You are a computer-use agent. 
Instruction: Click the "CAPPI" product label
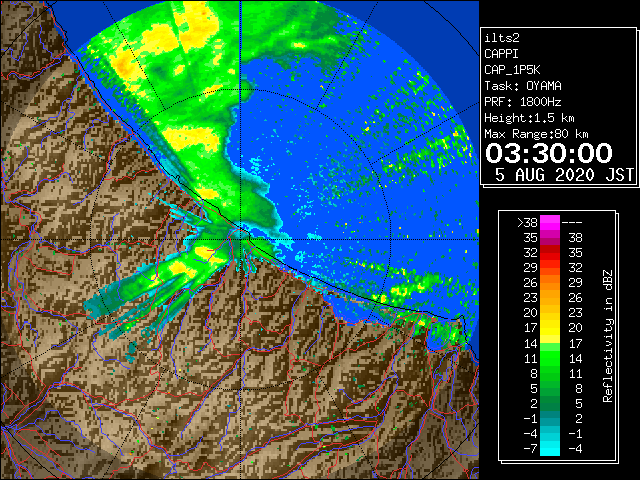(x=501, y=54)
